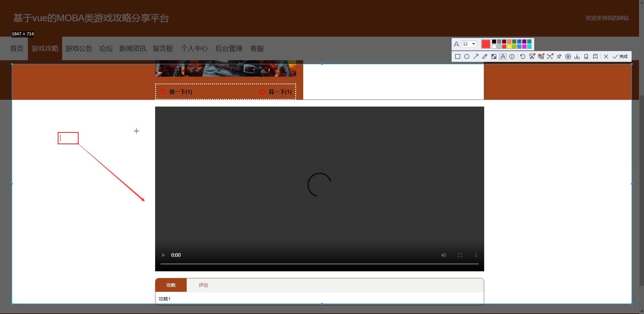This screenshot has width=644, height=314.
Task: Choose the arrow annotation tool
Action: (476, 56)
